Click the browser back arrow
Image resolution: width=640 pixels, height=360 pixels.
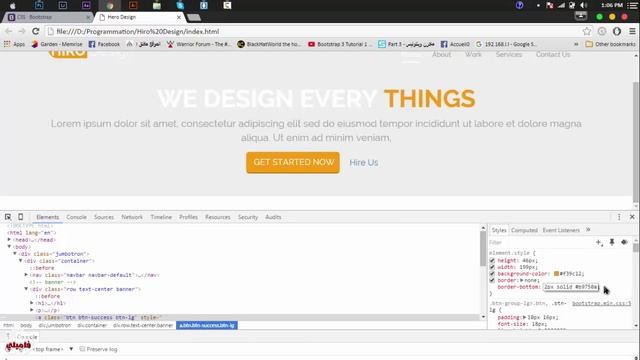point(9,31)
